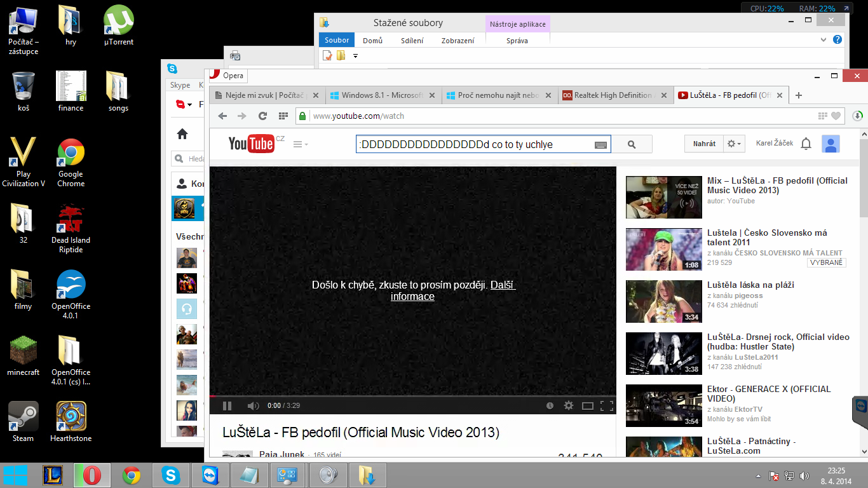Switch to the 'Proč nemohu najít' tab

(x=498, y=95)
